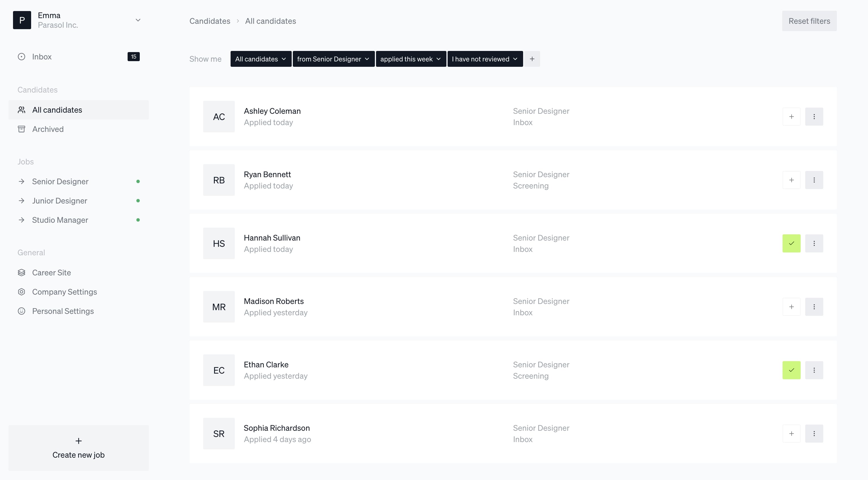Open Company Settings

tap(79, 292)
